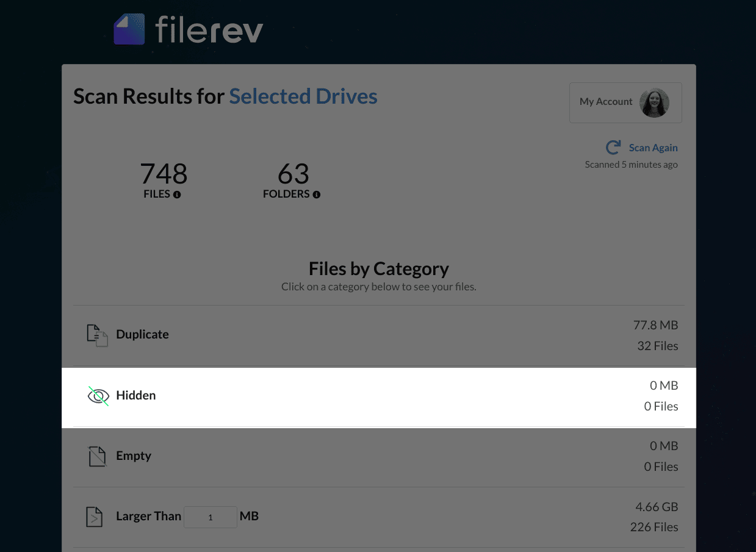
Task: Open the Selected Drives link
Action: [x=303, y=96]
